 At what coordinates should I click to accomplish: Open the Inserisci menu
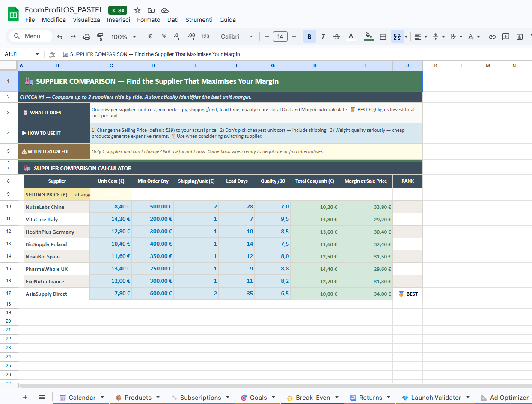coord(119,20)
